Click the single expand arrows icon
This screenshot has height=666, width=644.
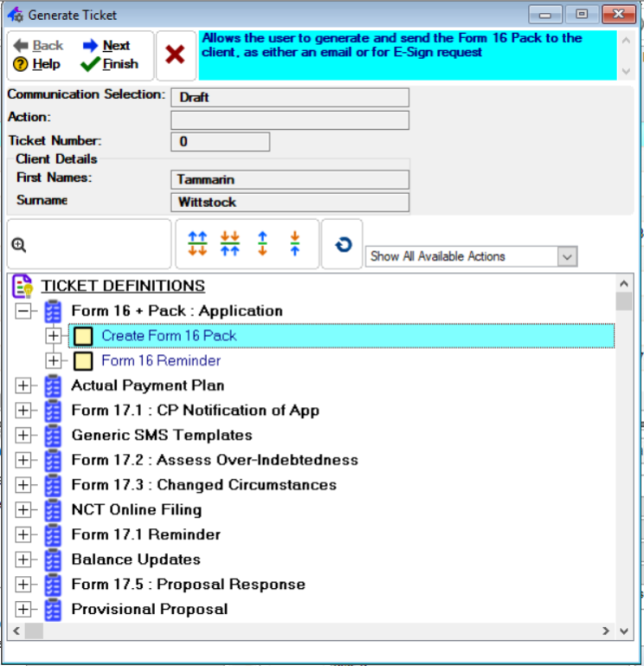tap(262, 243)
